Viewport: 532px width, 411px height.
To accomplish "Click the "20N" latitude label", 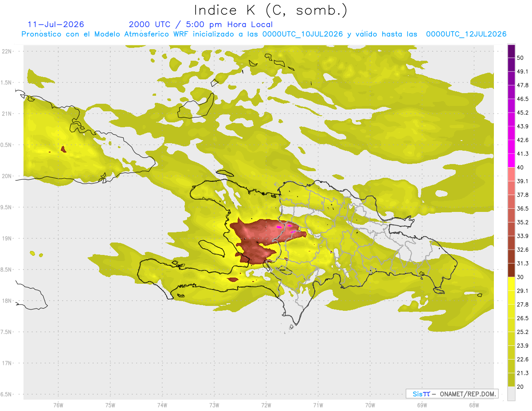I will tap(6, 176).
